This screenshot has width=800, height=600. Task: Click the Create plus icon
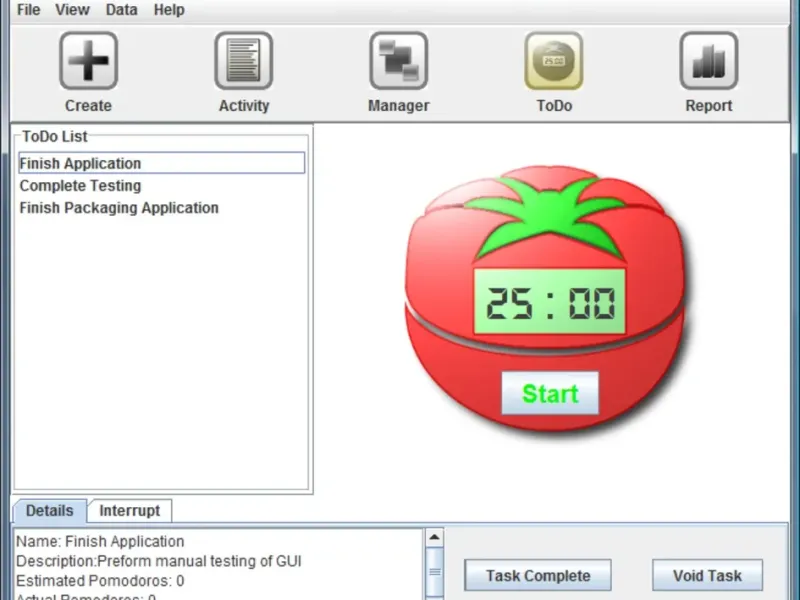pyautogui.click(x=89, y=61)
